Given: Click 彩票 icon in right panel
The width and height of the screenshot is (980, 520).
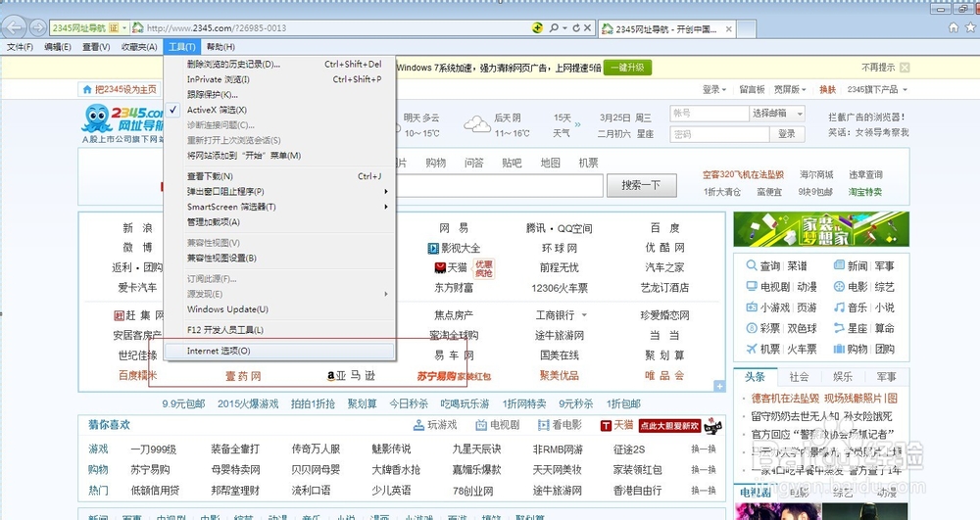Looking at the screenshot, I should click(x=752, y=328).
